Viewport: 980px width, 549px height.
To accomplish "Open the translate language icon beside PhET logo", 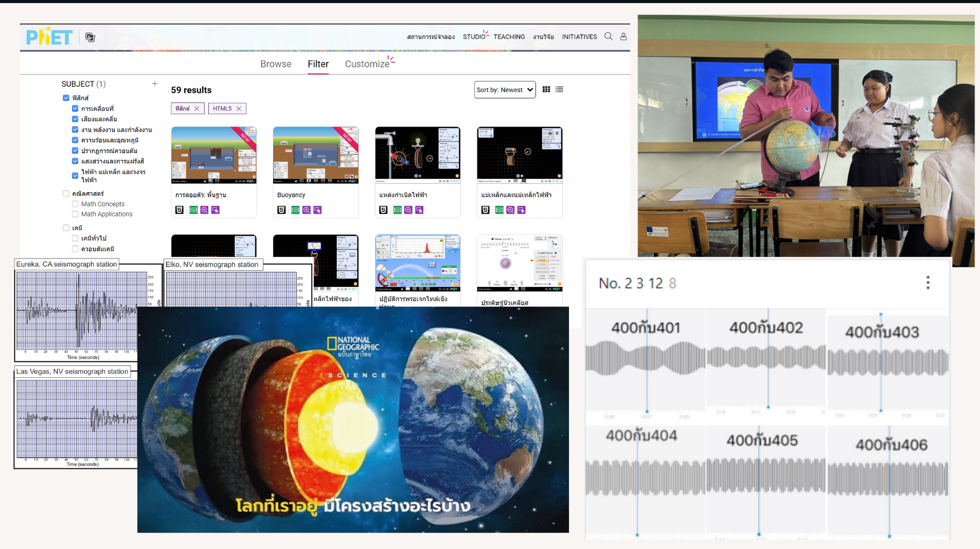I will [x=90, y=37].
